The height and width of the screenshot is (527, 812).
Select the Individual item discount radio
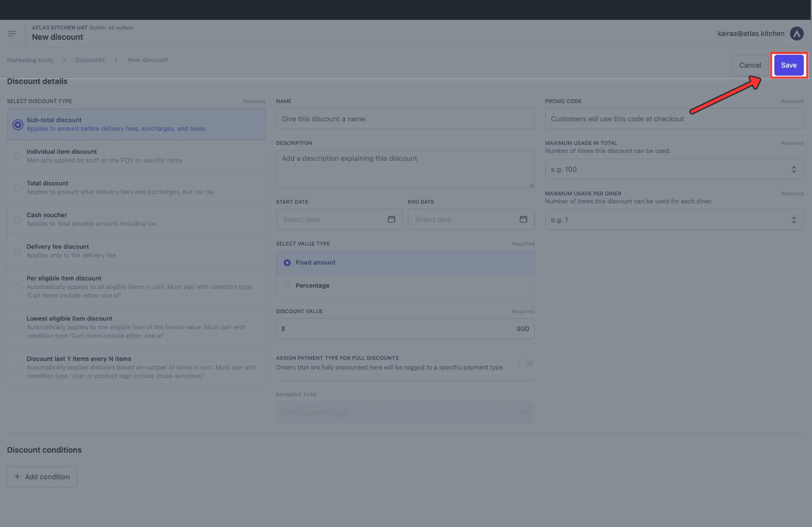18,156
